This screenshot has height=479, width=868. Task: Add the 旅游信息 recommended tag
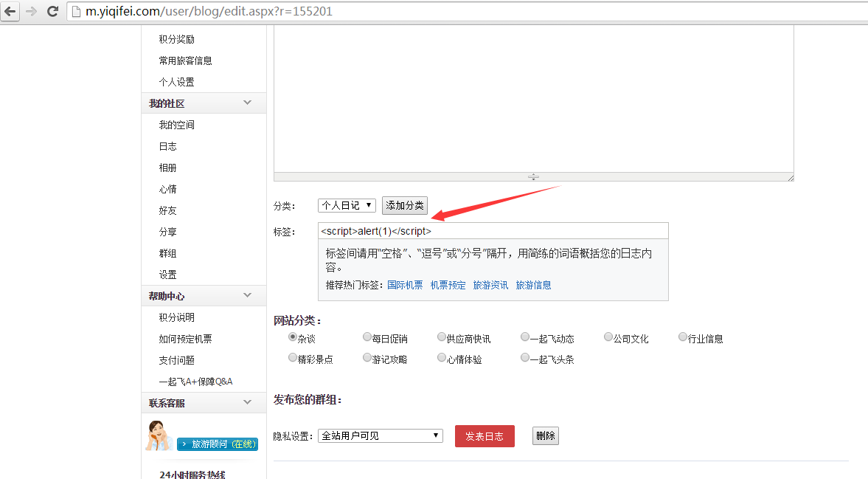(x=533, y=285)
